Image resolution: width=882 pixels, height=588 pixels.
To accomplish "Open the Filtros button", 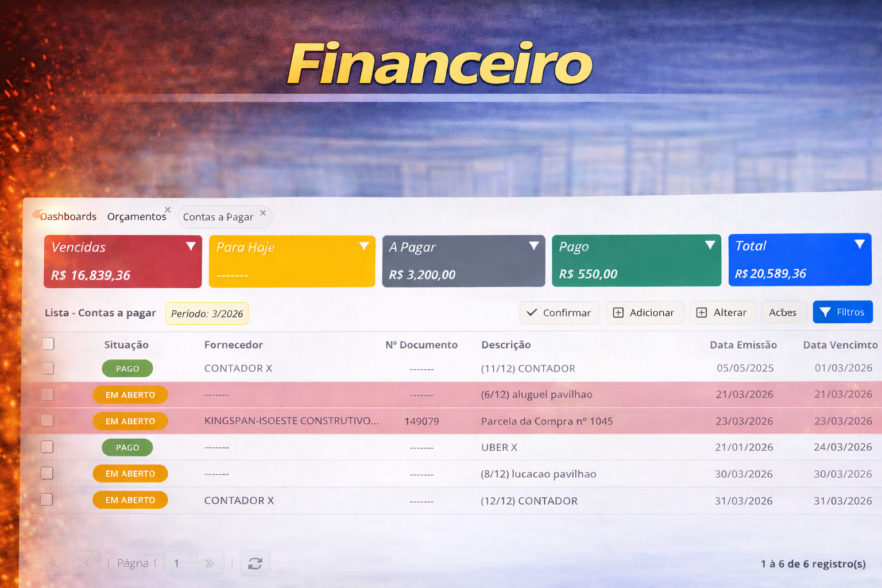I will click(x=842, y=312).
